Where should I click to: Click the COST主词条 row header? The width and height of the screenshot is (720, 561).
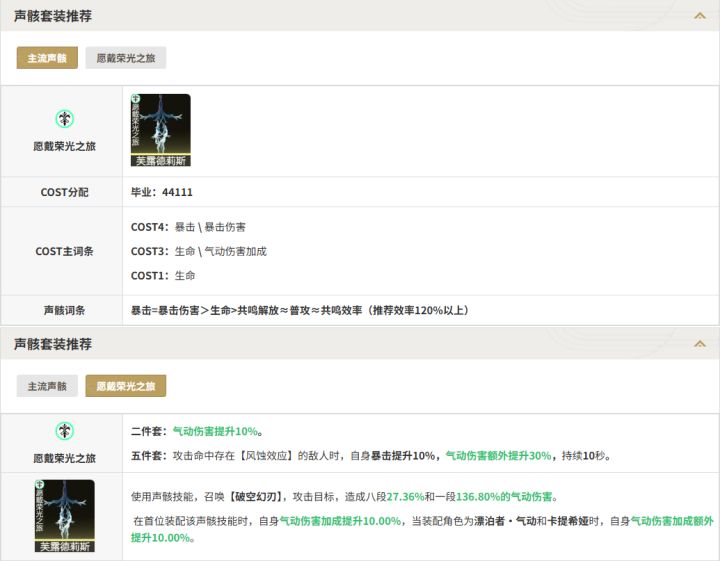tap(65, 251)
